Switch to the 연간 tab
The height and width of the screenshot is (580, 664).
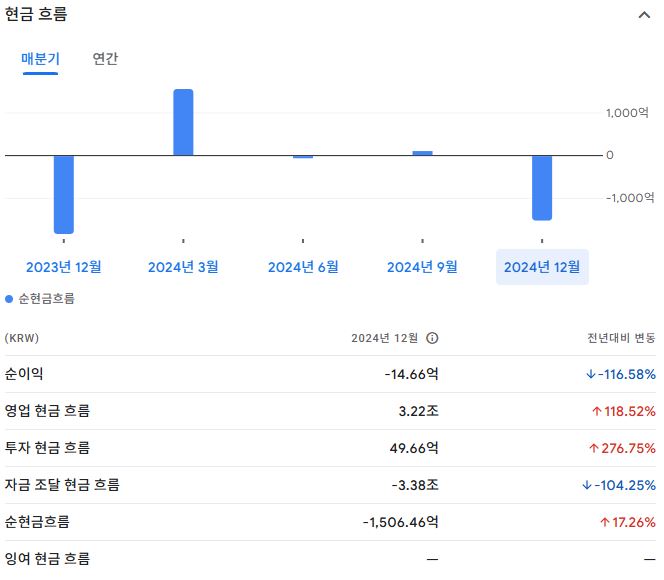[x=105, y=58]
